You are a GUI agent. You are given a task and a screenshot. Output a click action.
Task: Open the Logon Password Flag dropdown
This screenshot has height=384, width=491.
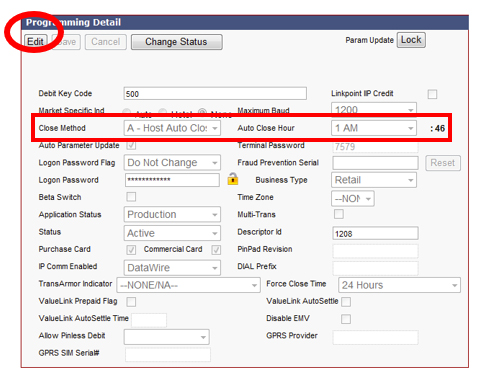(x=172, y=163)
